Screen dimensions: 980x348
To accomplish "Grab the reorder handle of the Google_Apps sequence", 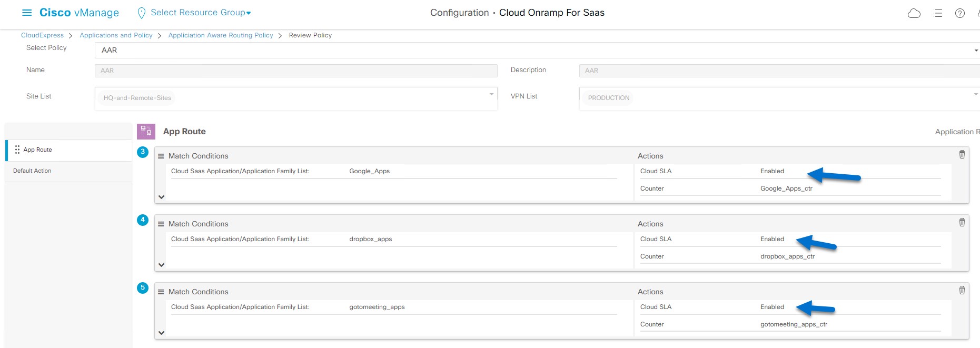I will click(x=161, y=156).
